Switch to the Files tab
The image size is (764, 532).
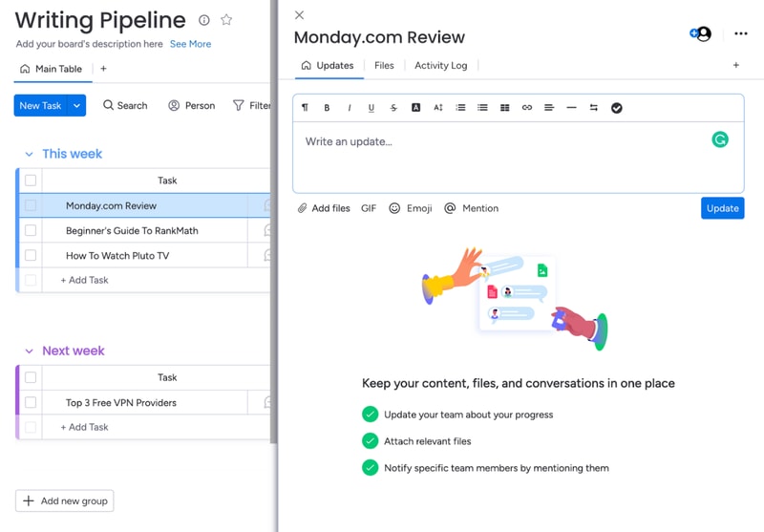tap(384, 65)
